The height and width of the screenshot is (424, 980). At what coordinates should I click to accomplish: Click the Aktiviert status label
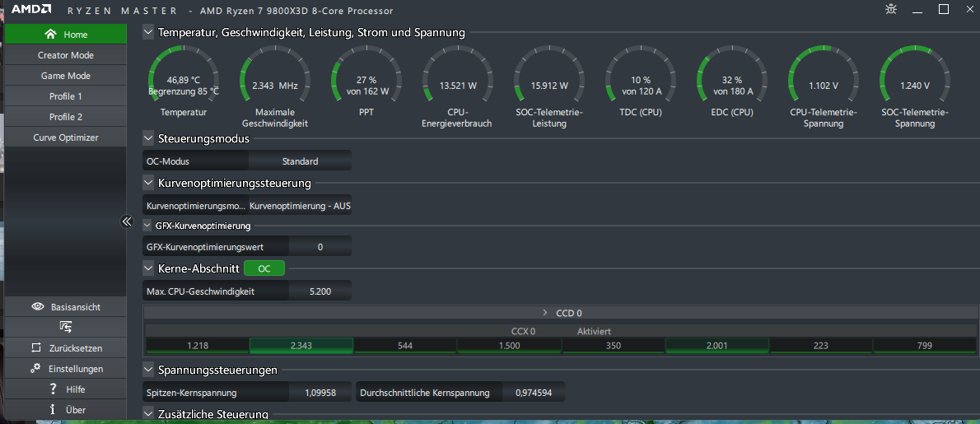coord(594,331)
